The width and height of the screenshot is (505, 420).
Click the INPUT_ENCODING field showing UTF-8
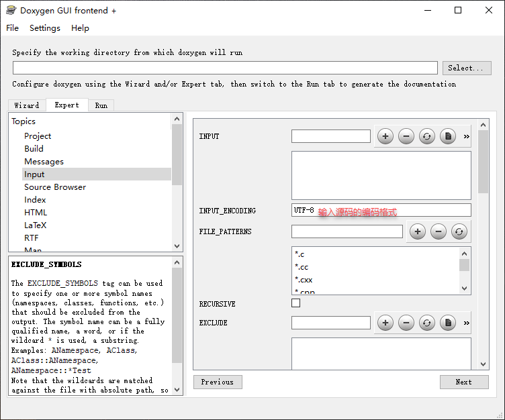(381, 210)
